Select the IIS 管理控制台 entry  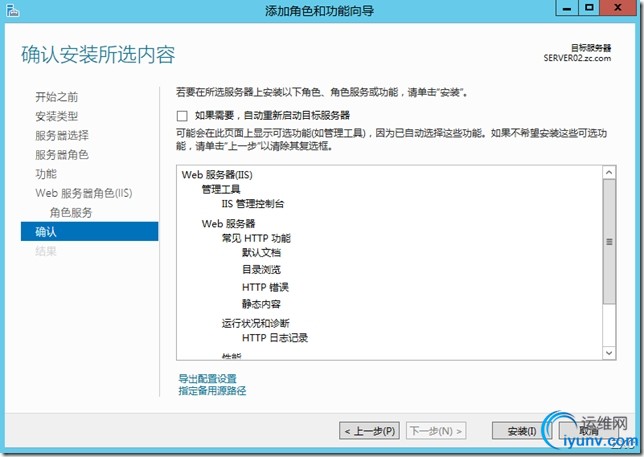click(253, 204)
